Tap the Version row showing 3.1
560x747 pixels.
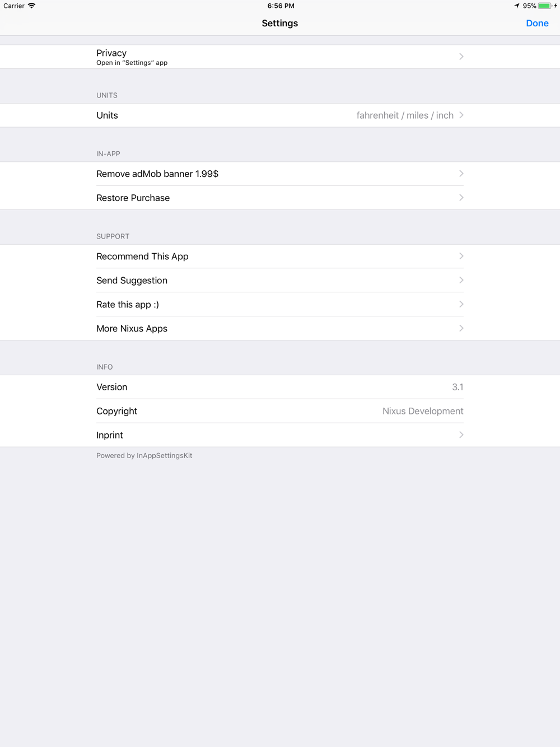click(279, 387)
